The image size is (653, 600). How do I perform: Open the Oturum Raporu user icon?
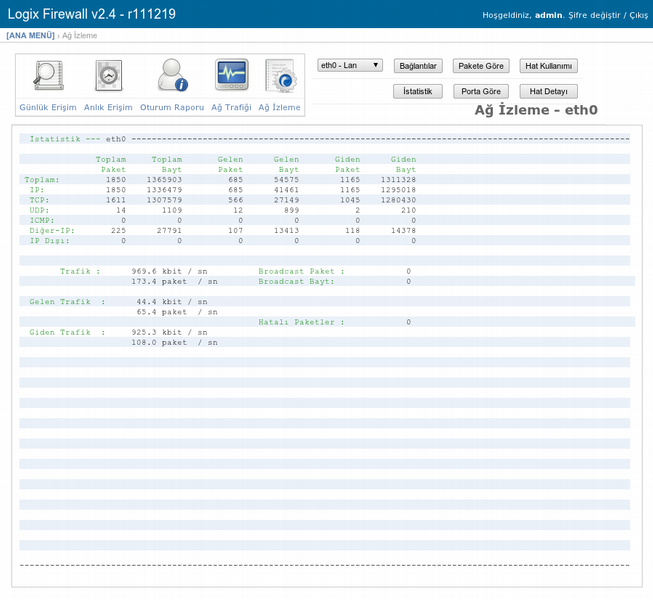click(172, 75)
